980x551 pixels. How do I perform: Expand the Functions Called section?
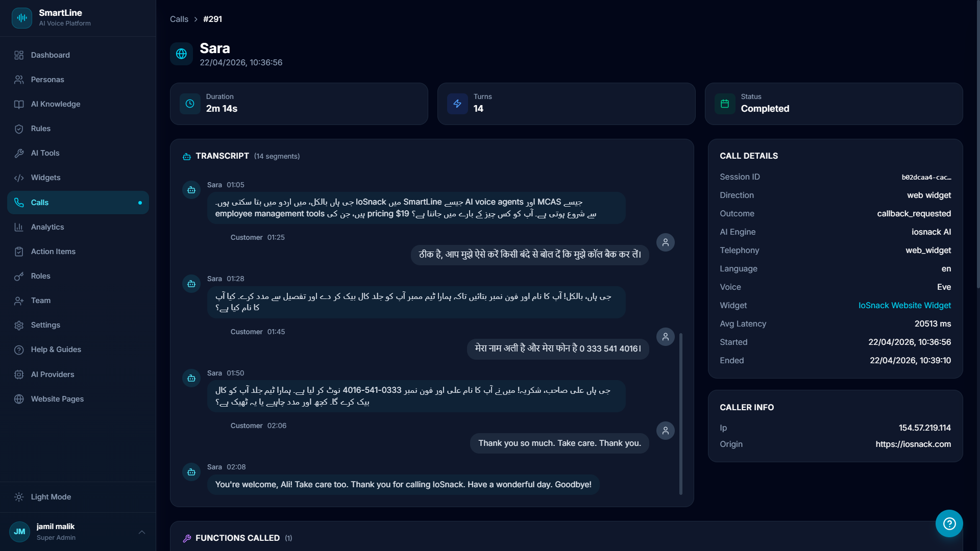point(237,538)
